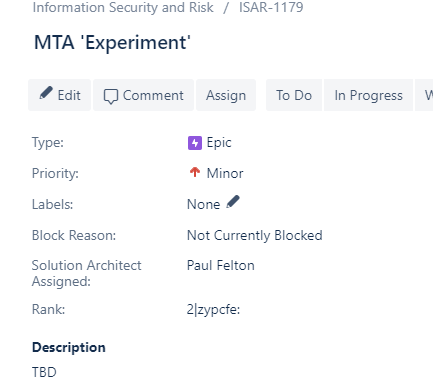Click the TBD description text
This screenshot has height=386, width=433.
44,372
